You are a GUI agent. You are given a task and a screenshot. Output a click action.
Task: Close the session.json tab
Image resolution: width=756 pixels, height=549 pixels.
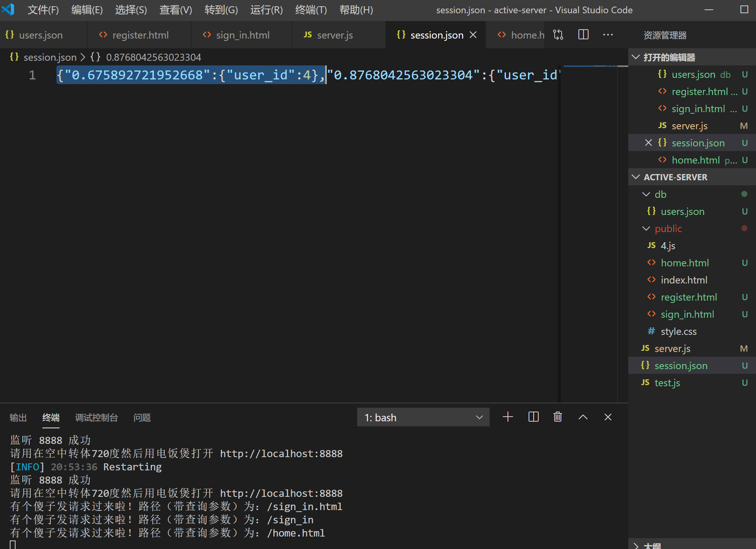473,35
